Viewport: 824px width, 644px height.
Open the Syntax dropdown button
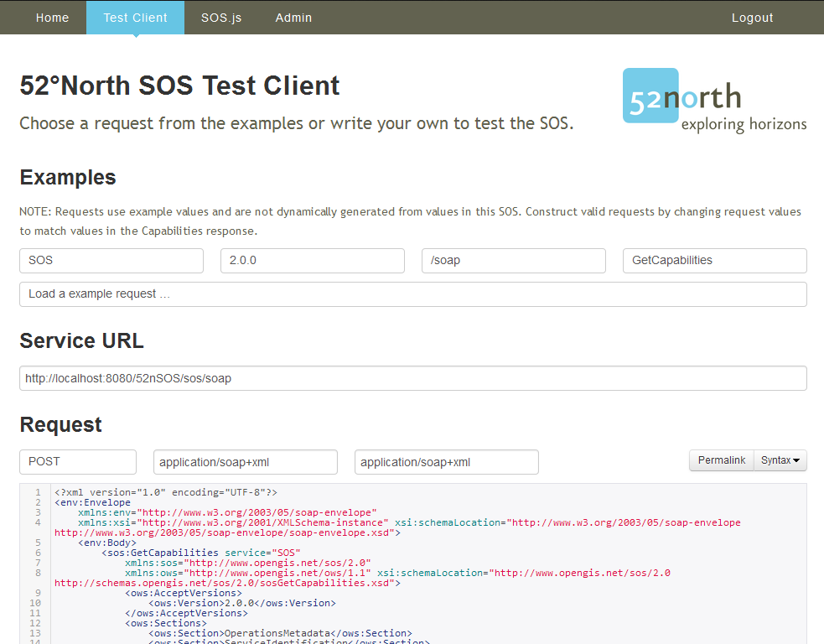point(780,460)
